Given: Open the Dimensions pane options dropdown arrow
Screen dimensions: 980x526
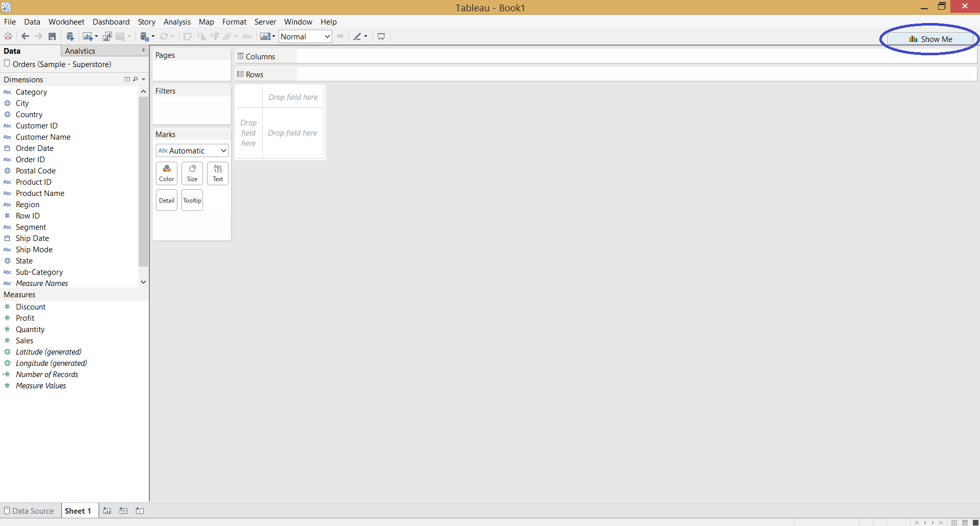Looking at the screenshot, I should pos(144,79).
